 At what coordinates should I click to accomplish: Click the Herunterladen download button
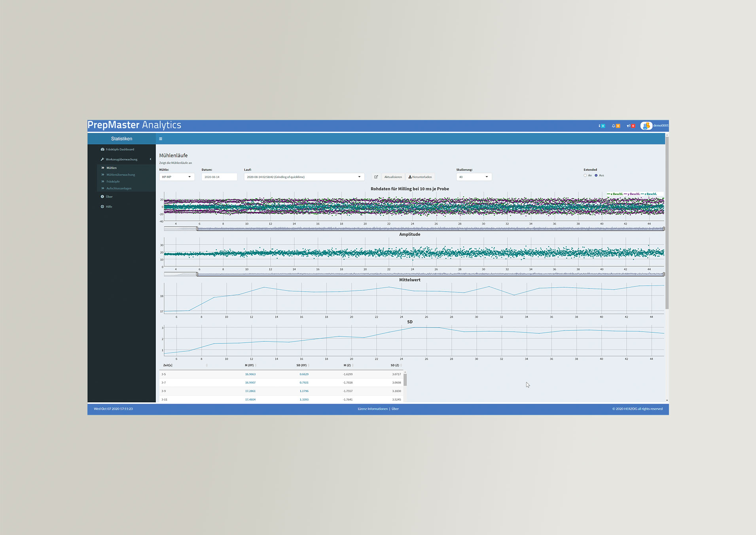[x=420, y=177]
